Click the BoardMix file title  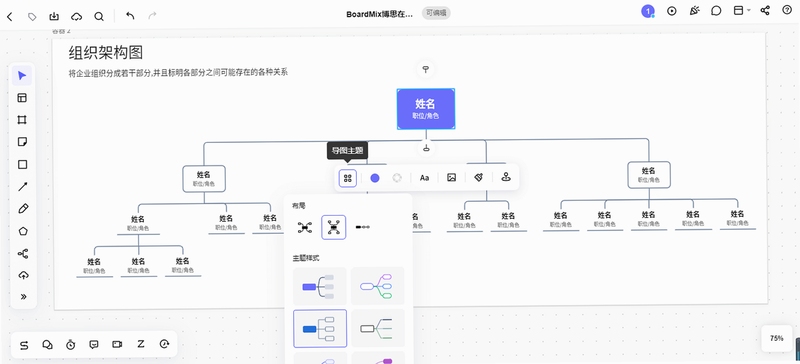tap(379, 14)
